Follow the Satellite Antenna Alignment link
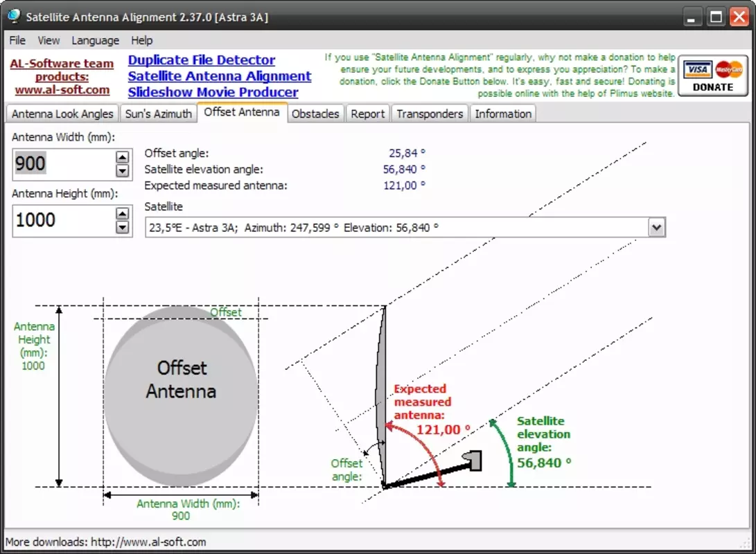This screenshot has width=756, height=554. coord(220,76)
